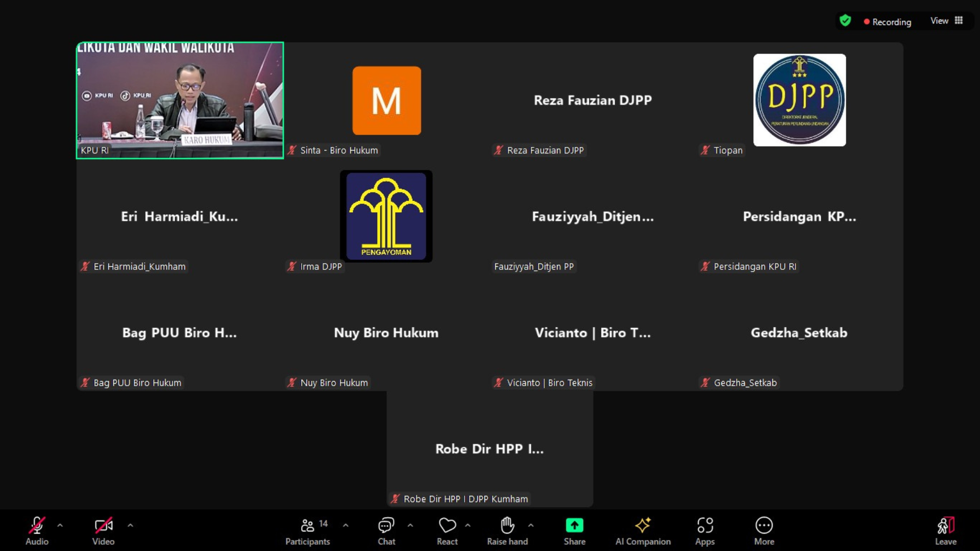
Task: Click muted mic icon beside Nuy Biro Hukum label
Action: click(x=292, y=383)
